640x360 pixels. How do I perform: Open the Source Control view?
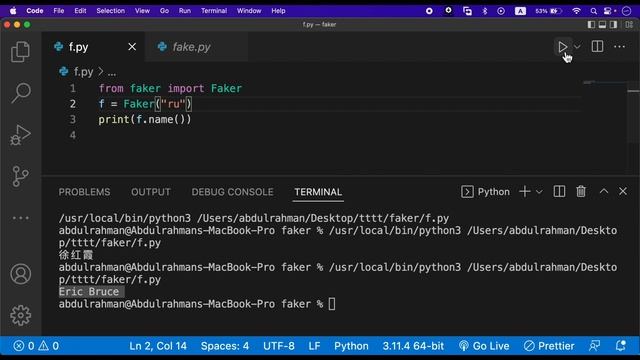[x=20, y=176]
